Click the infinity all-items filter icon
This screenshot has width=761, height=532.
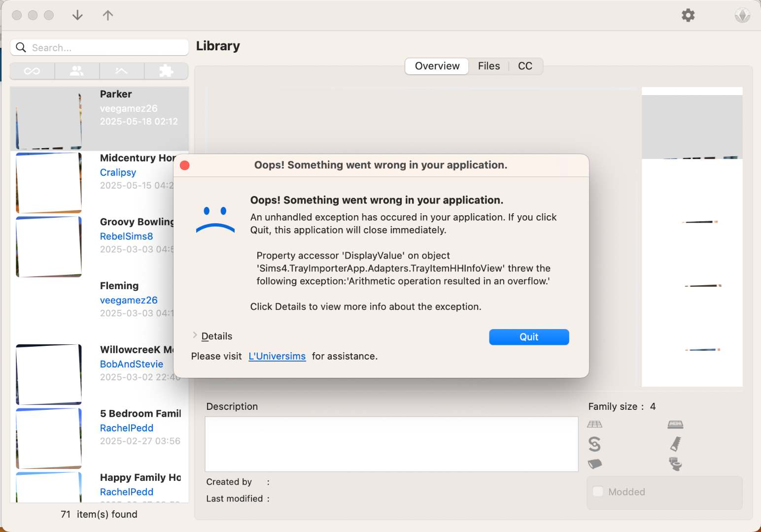click(32, 71)
